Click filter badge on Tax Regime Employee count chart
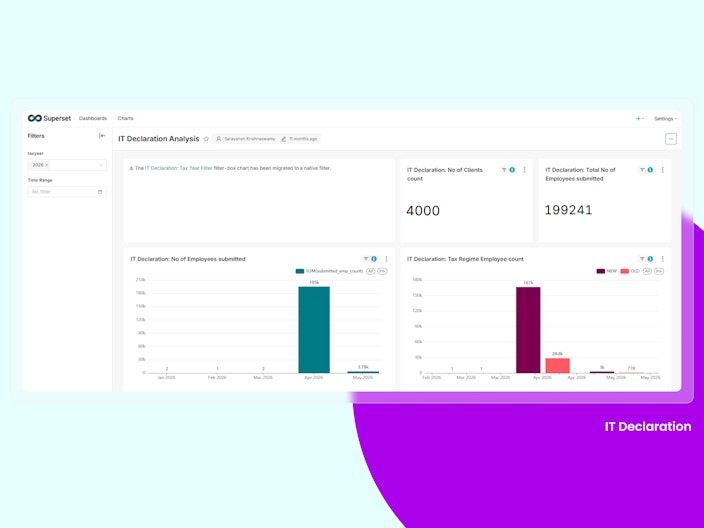 click(x=651, y=259)
